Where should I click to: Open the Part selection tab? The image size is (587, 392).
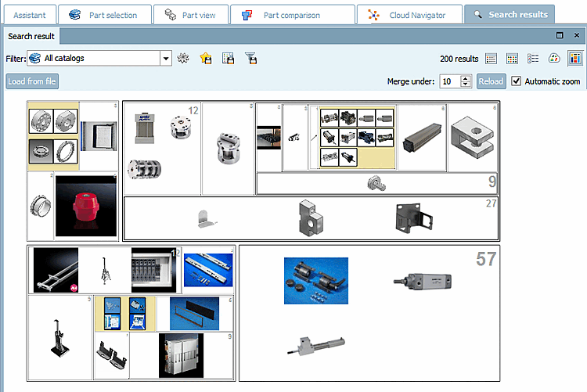[105, 15]
